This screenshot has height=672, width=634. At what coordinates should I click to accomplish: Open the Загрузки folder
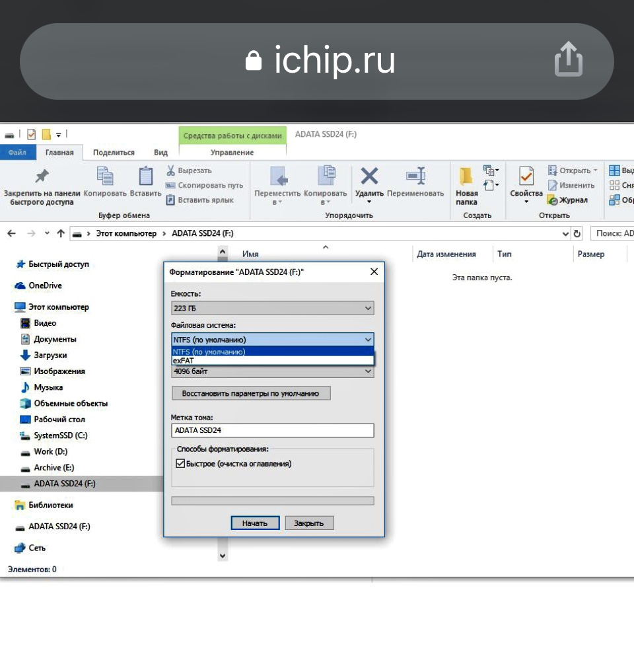(x=44, y=355)
